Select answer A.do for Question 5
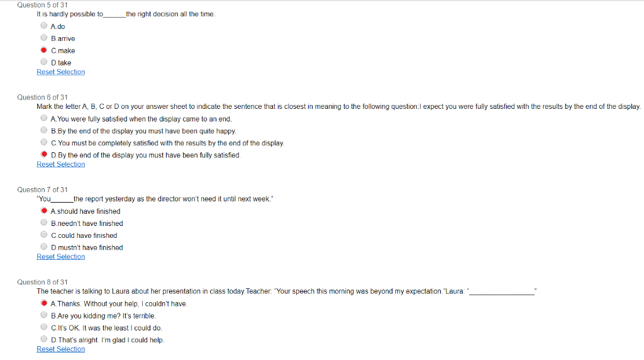 (44, 25)
